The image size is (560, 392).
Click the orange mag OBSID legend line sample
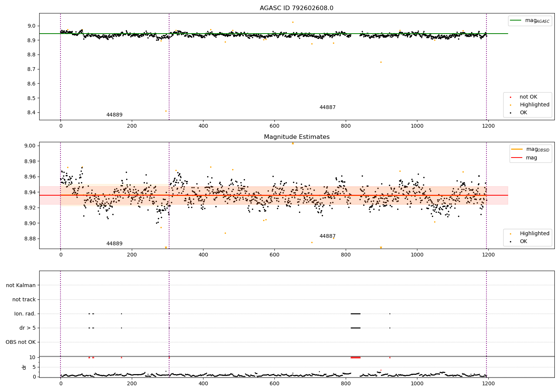coord(517,149)
